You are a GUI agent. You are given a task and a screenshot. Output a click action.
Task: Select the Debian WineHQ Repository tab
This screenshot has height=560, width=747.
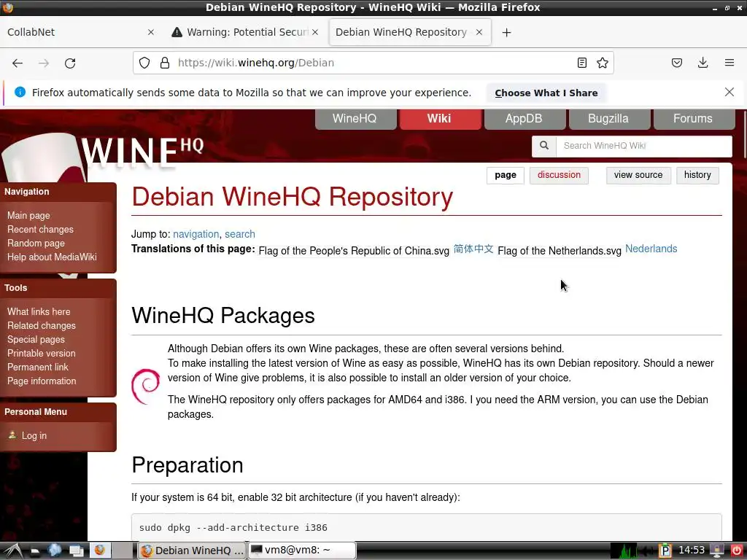410,32
